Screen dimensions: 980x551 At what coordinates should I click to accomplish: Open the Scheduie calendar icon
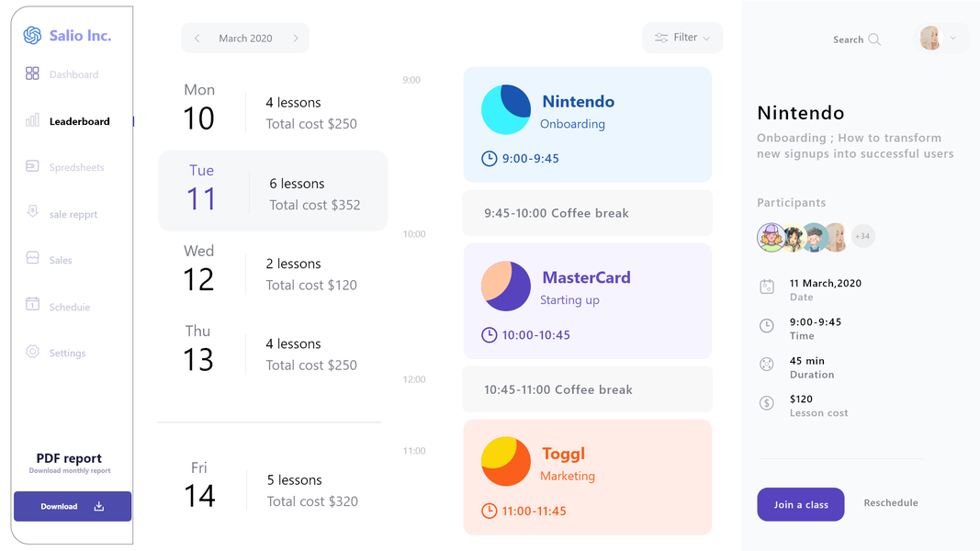(32, 304)
